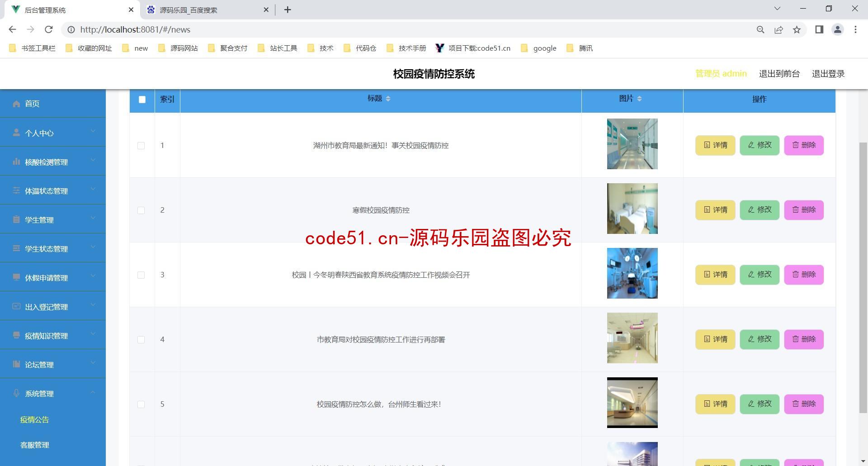Click the 个人中心 person icon

tap(16, 133)
